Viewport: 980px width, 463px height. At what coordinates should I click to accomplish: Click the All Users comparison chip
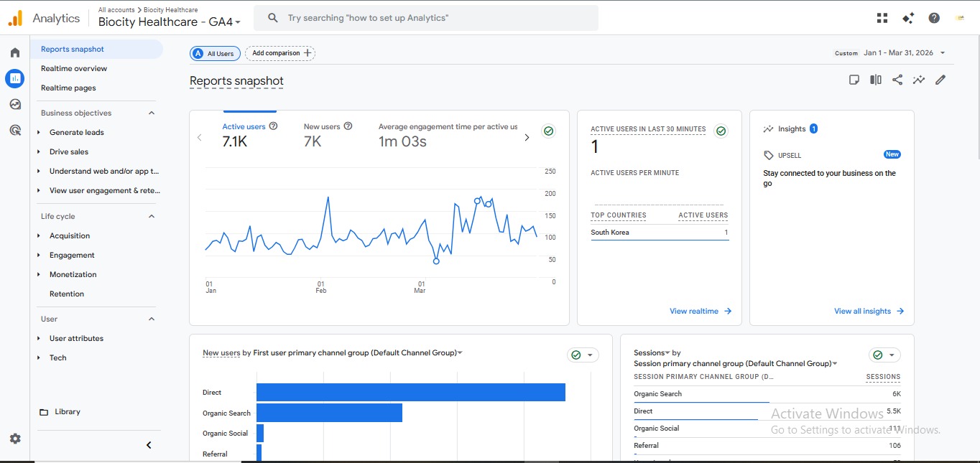tap(215, 53)
